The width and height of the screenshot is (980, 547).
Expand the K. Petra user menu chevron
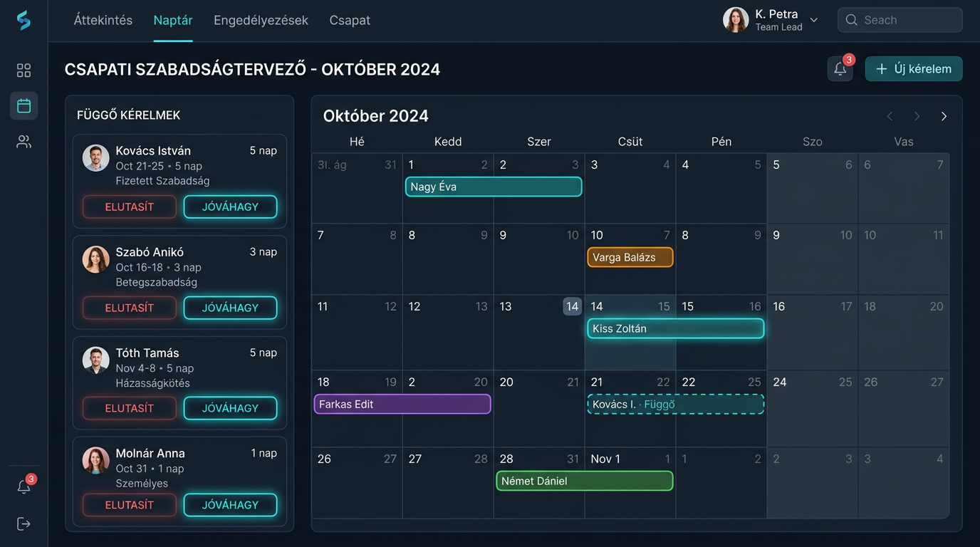point(814,20)
